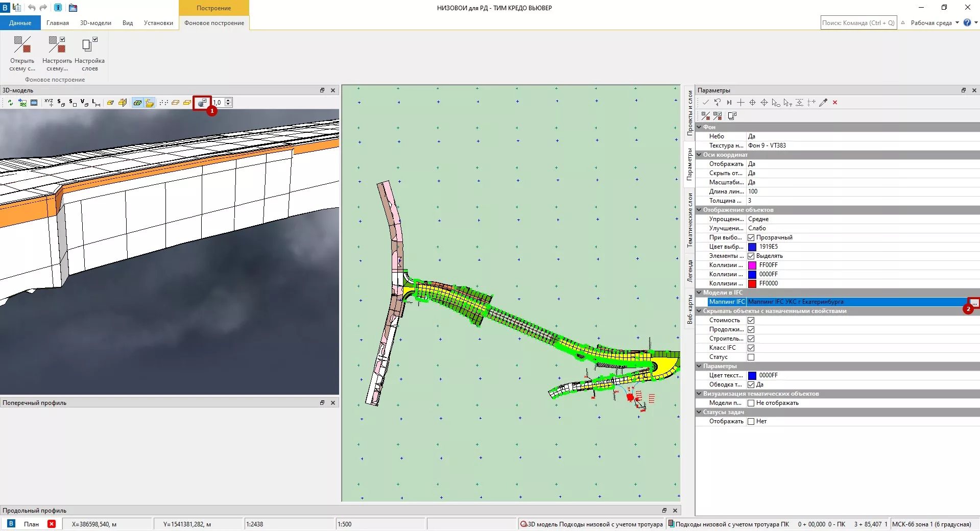This screenshot has height=531, width=980.
Task: Collapse the Оси координат section
Action: (x=699, y=155)
